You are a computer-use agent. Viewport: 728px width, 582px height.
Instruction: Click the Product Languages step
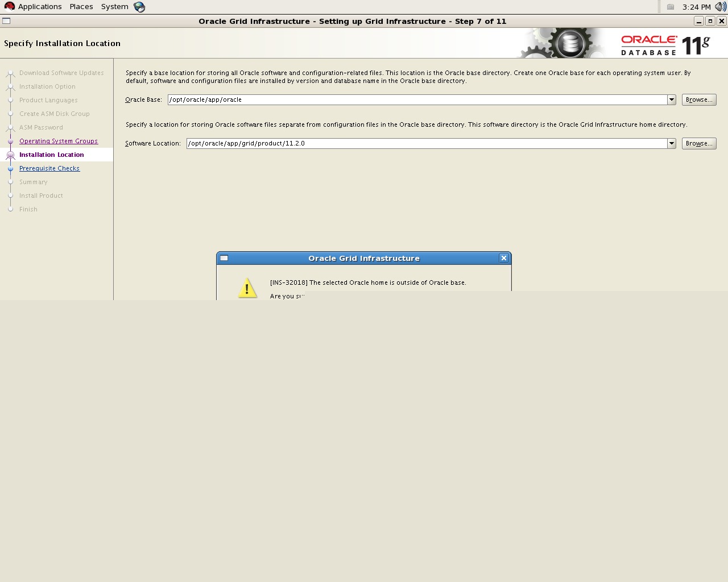[48, 100]
